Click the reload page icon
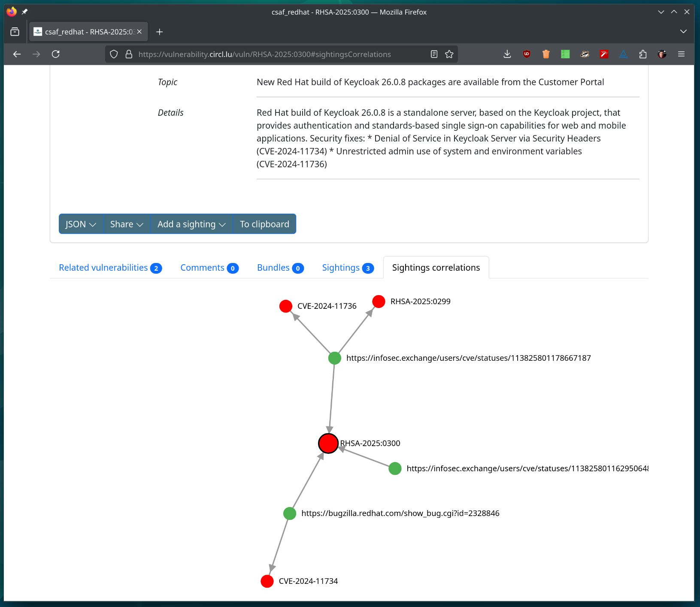The height and width of the screenshot is (607, 700). point(56,54)
